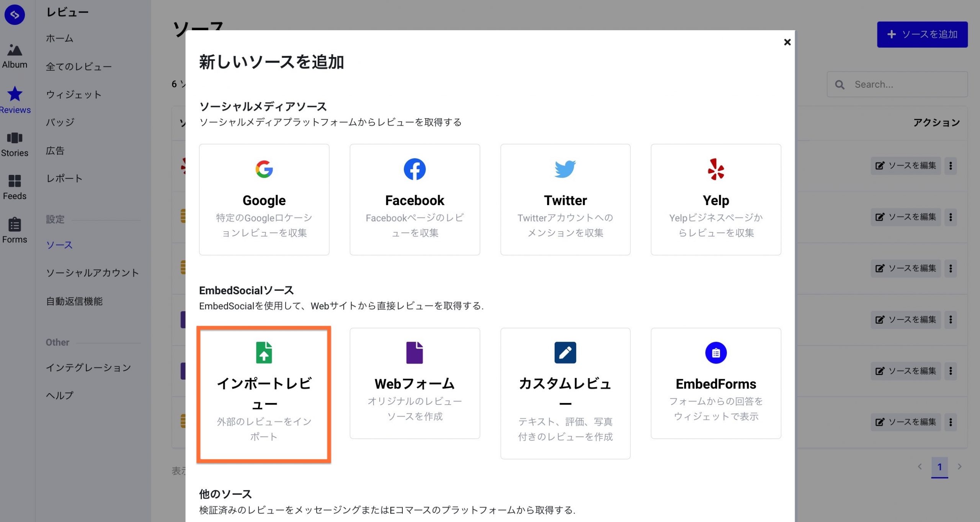Open the Feeds grid icon
This screenshot has height=522, width=980.
[15, 181]
